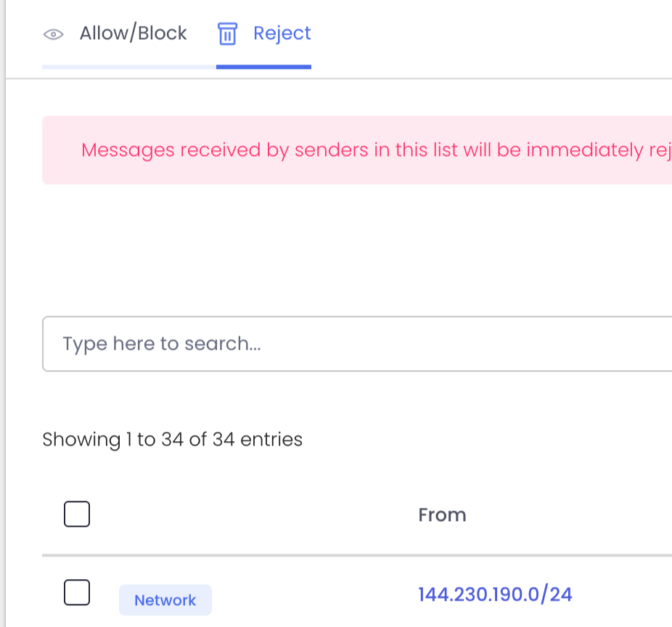Open the 144.230.190.0/24 entry link

coord(495,594)
